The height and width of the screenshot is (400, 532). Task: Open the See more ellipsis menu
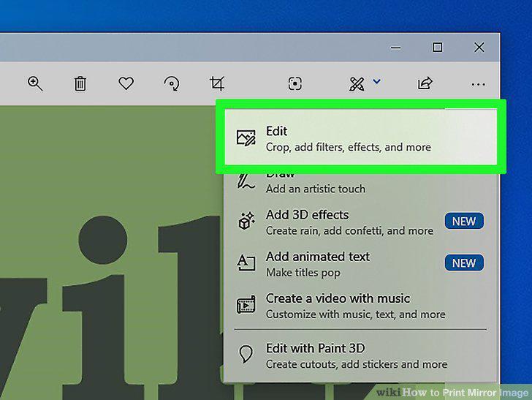click(x=479, y=84)
